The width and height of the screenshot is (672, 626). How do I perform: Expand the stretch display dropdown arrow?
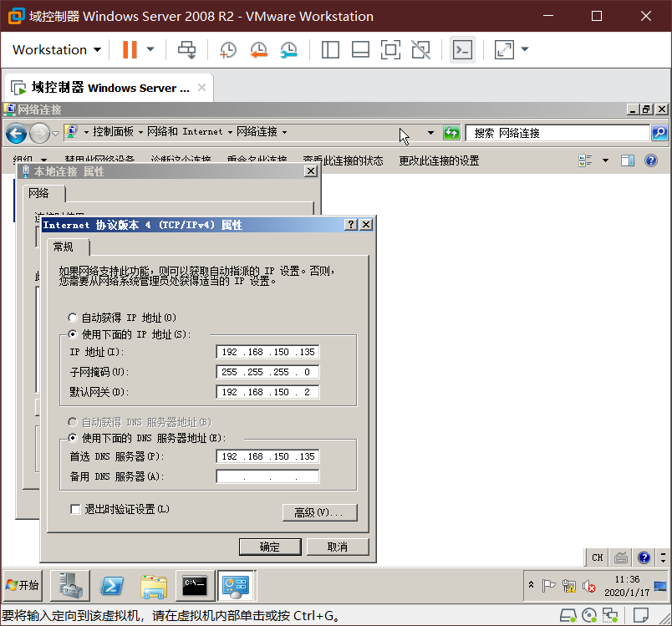525,49
